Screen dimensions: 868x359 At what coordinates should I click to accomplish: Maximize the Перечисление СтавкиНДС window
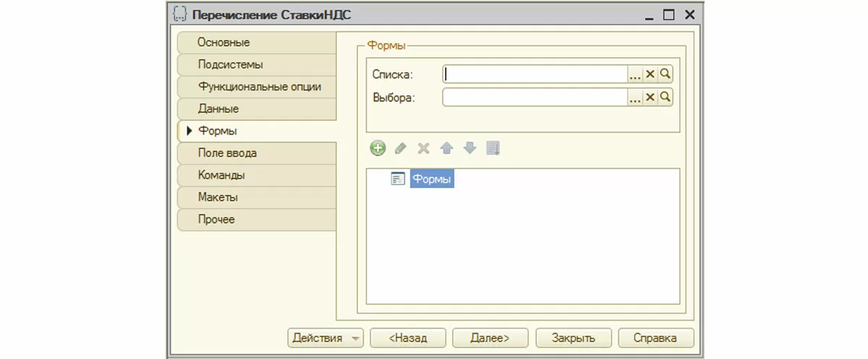pos(669,14)
